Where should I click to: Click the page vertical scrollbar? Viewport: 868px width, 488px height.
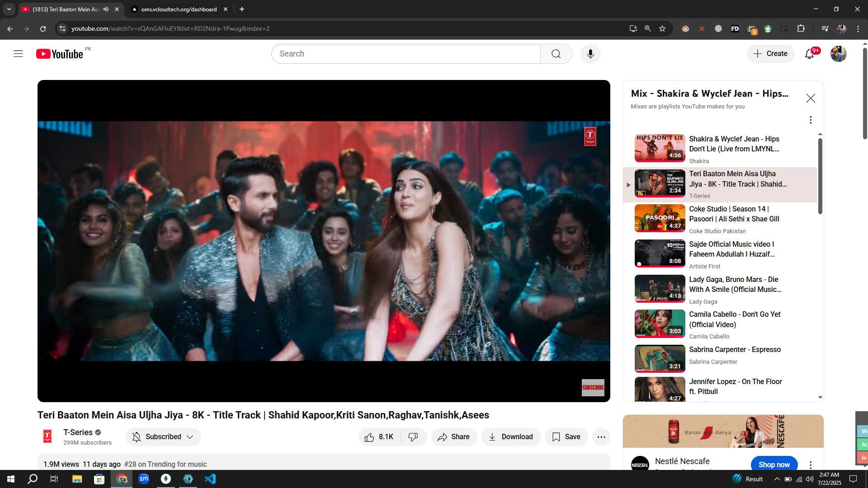[x=865, y=93]
